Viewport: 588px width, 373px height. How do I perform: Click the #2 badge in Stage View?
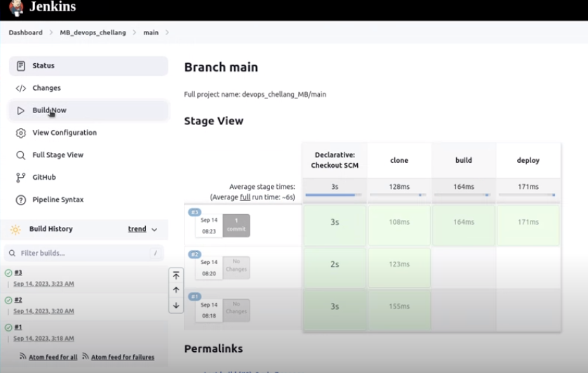194,254
